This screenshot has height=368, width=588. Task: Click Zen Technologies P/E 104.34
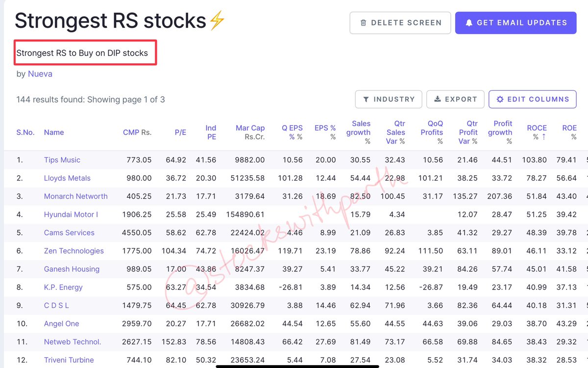click(174, 251)
